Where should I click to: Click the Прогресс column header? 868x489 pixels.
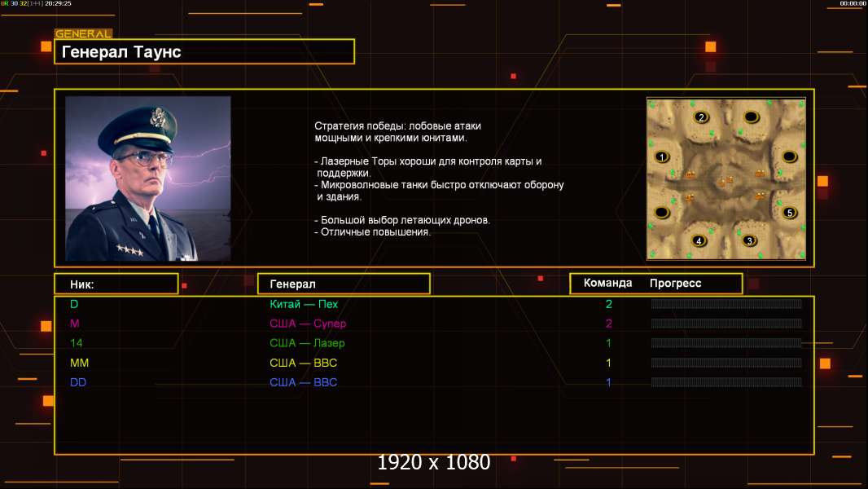(675, 283)
